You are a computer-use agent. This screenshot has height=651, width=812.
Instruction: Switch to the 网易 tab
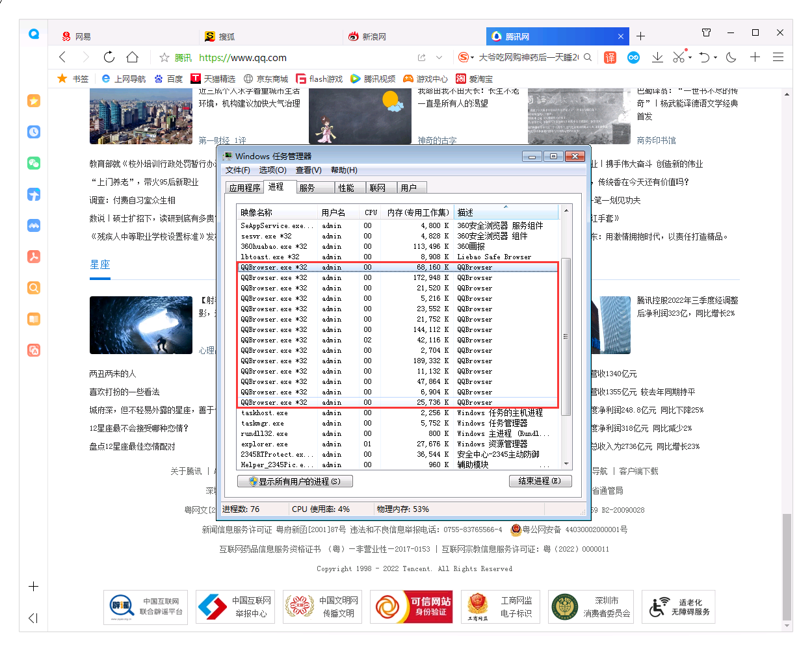(x=124, y=36)
